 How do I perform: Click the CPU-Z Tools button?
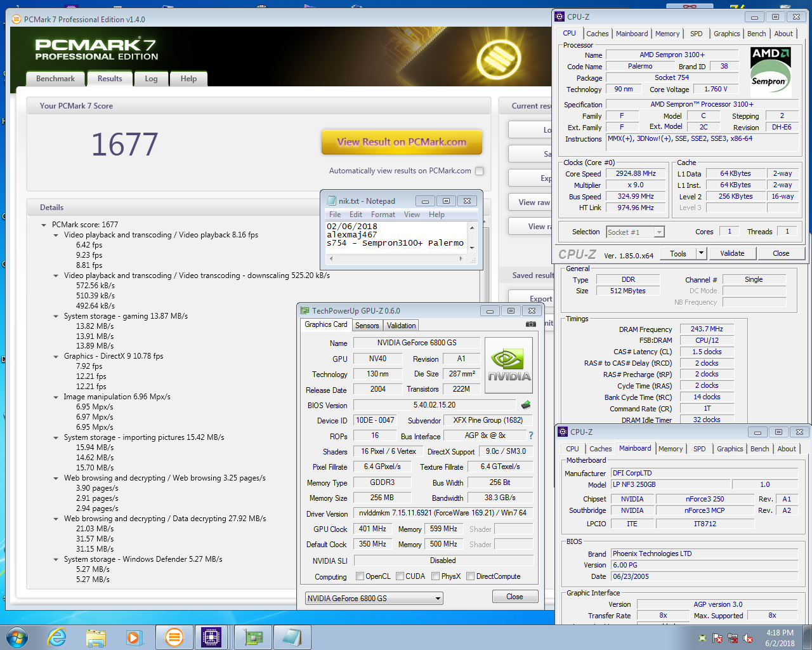(x=678, y=253)
